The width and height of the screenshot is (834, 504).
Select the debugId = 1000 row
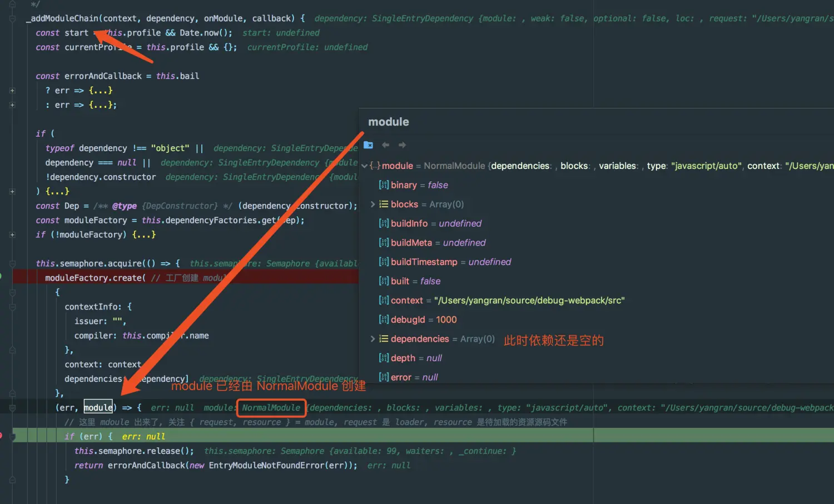tap(597, 320)
